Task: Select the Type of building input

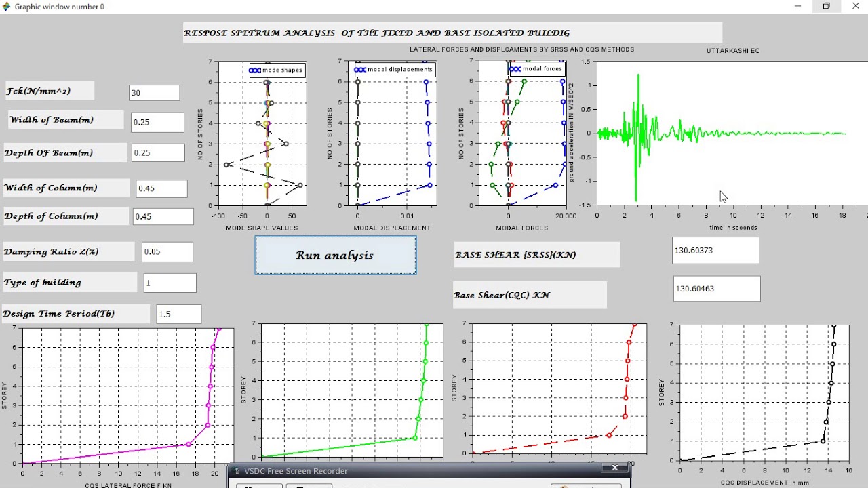Action: pos(170,283)
